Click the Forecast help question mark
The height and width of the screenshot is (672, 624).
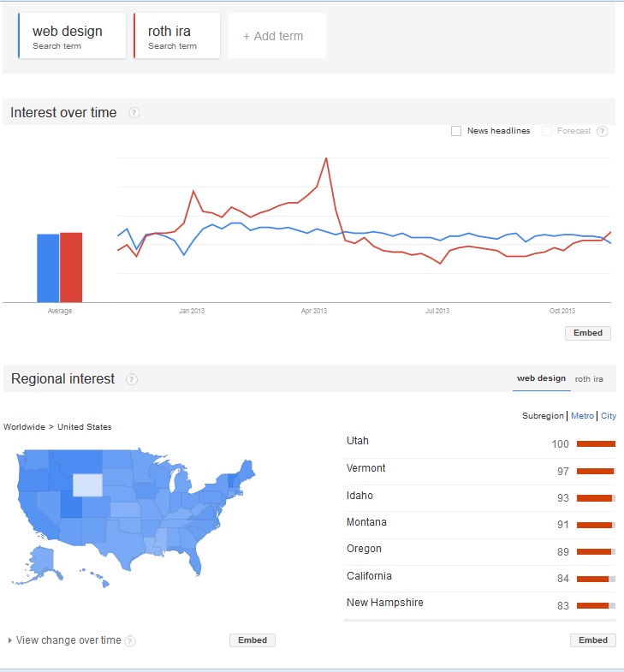(602, 131)
